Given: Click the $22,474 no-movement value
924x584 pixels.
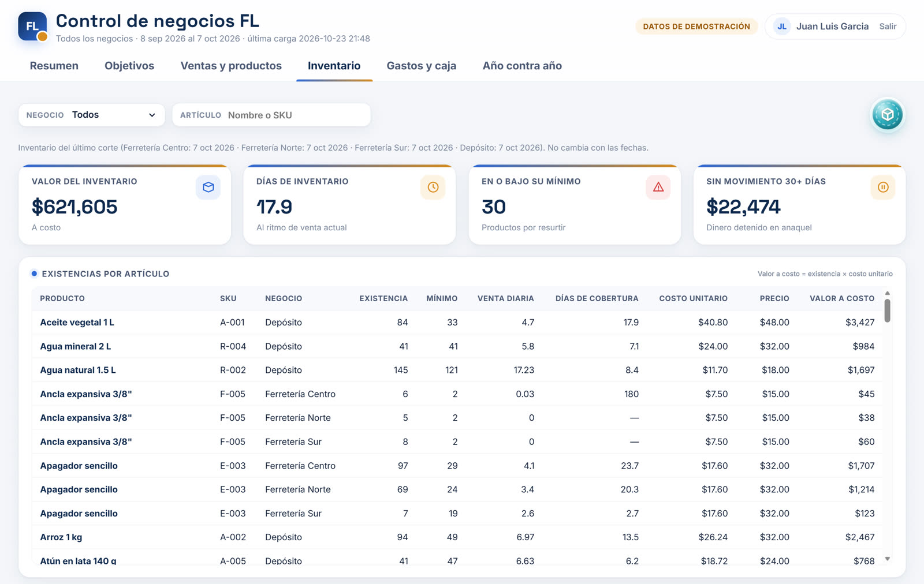Looking at the screenshot, I should point(743,207).
